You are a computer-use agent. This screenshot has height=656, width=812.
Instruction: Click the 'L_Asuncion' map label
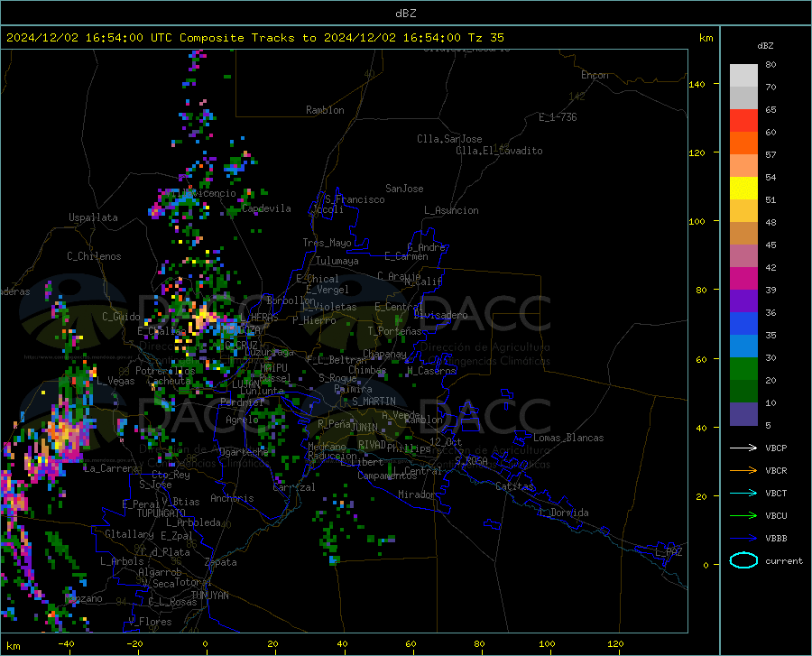tap(451, 210)
